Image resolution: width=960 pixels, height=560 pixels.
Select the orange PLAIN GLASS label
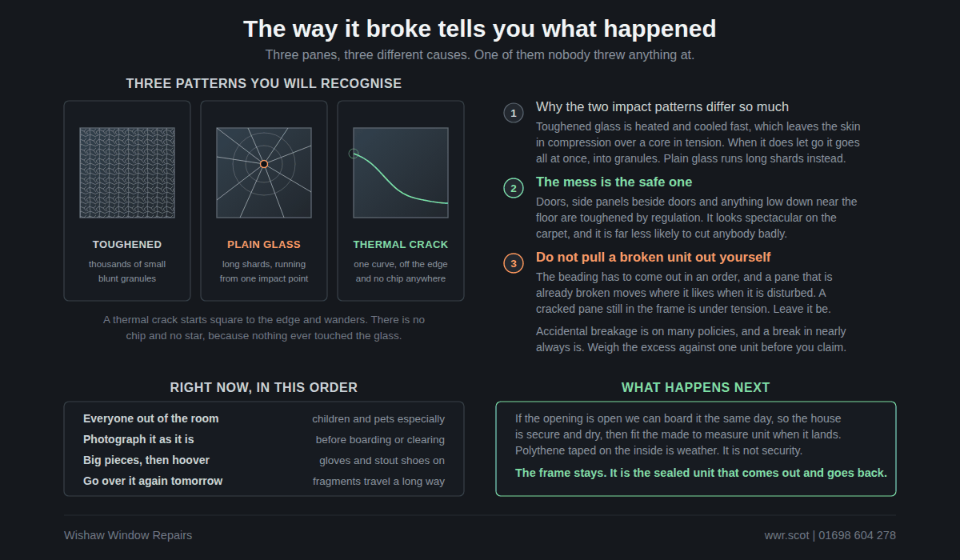click(264, 245)
